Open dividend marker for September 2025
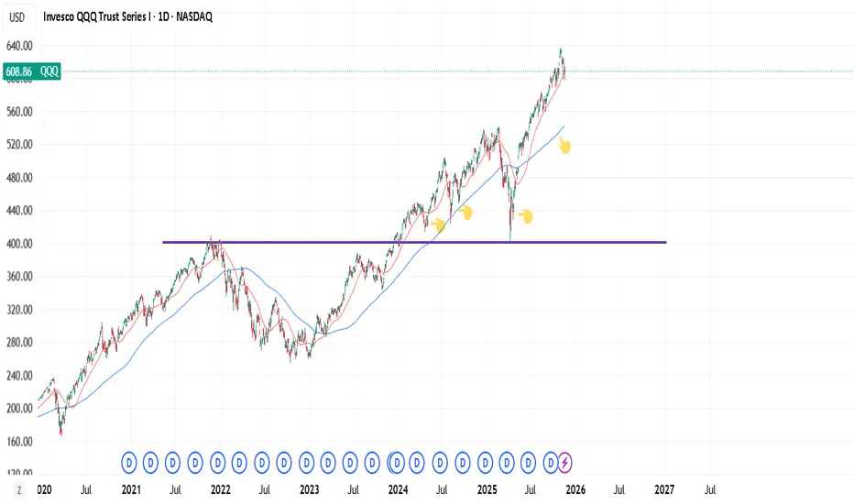This screenshot has height=504, width=854. (551, 463)
